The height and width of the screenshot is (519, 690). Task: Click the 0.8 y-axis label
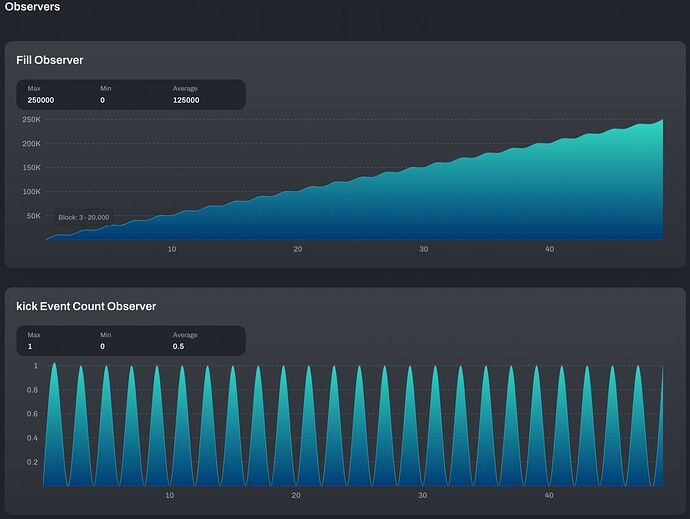(x=33, y=390)
